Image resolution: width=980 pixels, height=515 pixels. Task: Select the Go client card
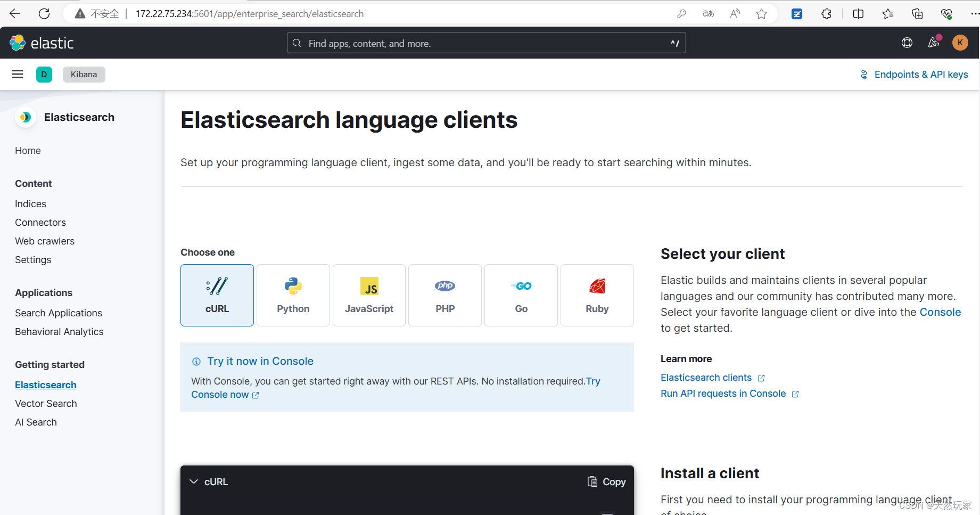tap(521, 295)
